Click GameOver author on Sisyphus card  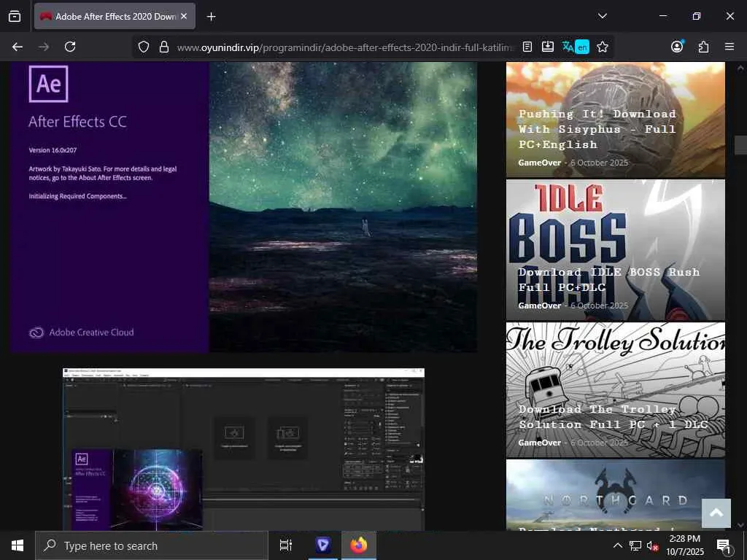[539, 163]
